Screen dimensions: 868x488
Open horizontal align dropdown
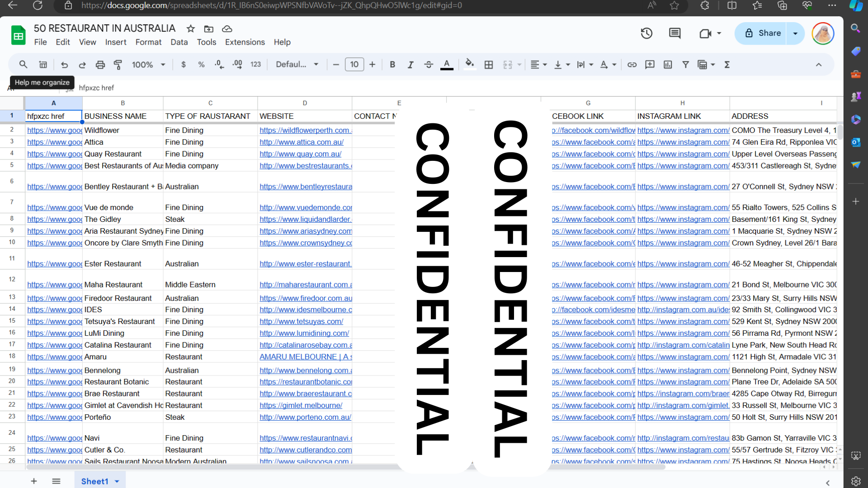[538, 65]
